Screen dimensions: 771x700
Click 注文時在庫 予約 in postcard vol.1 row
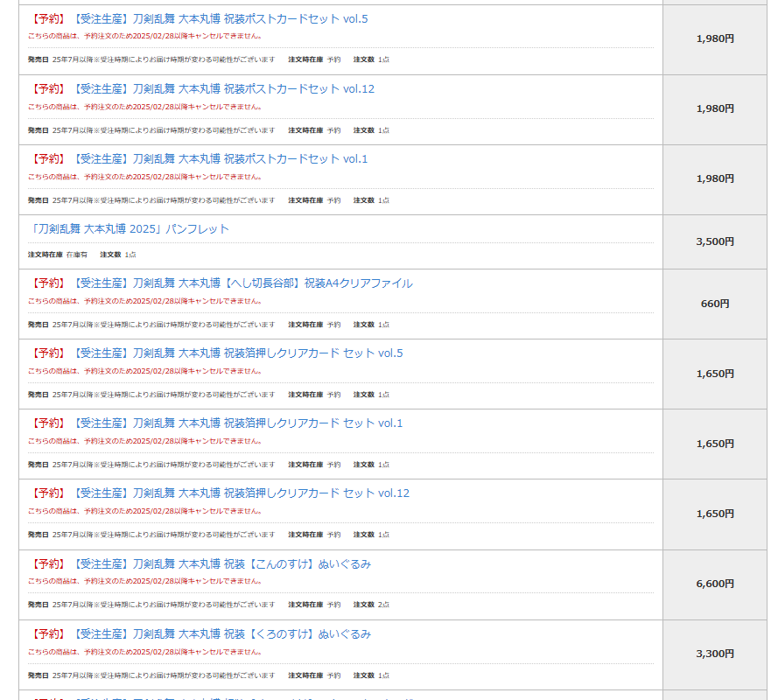coord(315,200)
